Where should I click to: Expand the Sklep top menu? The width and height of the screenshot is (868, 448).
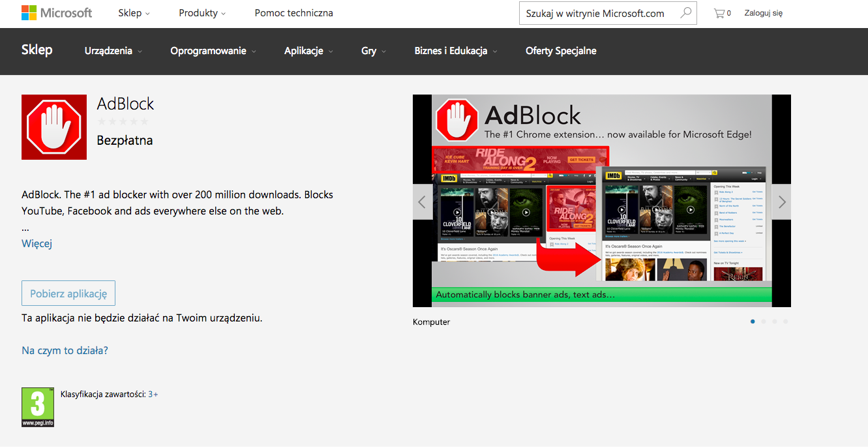pyautogui.click(x=134, y=13)
